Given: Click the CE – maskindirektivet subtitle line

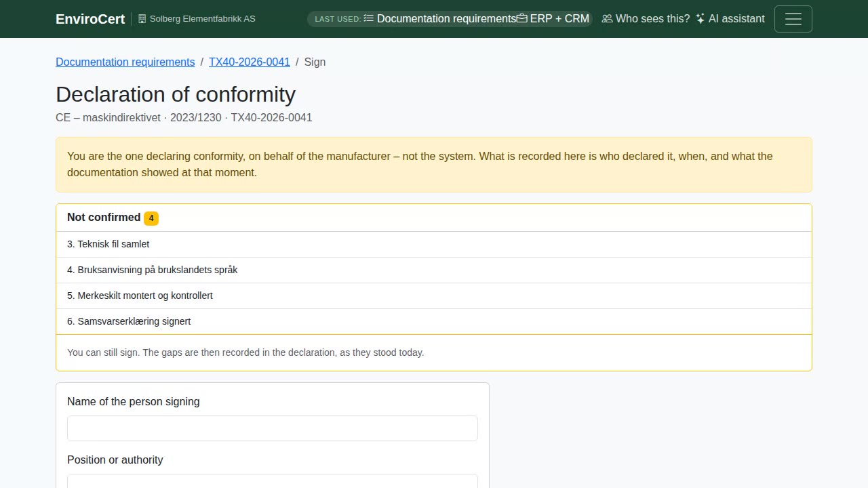Looking at the screenshot, I should click(184, 117).
